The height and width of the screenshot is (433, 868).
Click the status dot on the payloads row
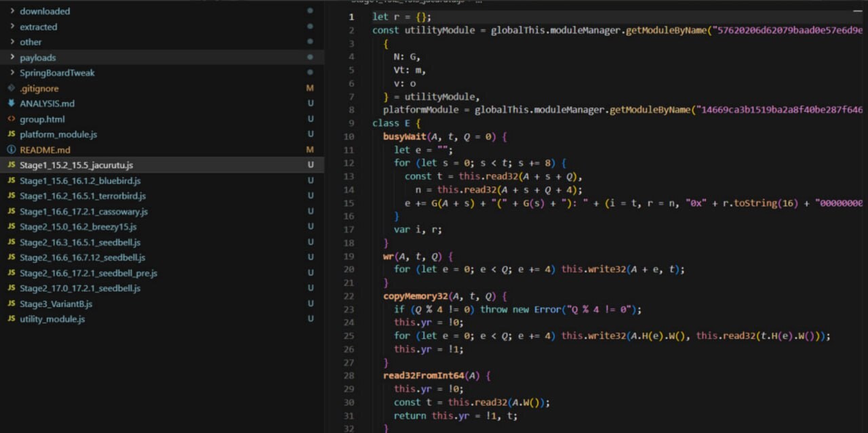pyautogui.click(x=310, y=58)
